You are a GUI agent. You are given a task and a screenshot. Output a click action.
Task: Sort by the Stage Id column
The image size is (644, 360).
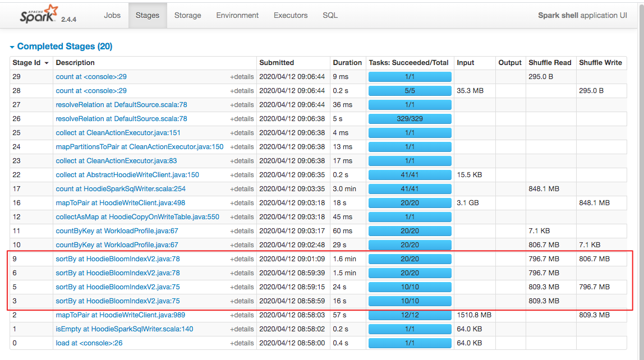(31, 63)
